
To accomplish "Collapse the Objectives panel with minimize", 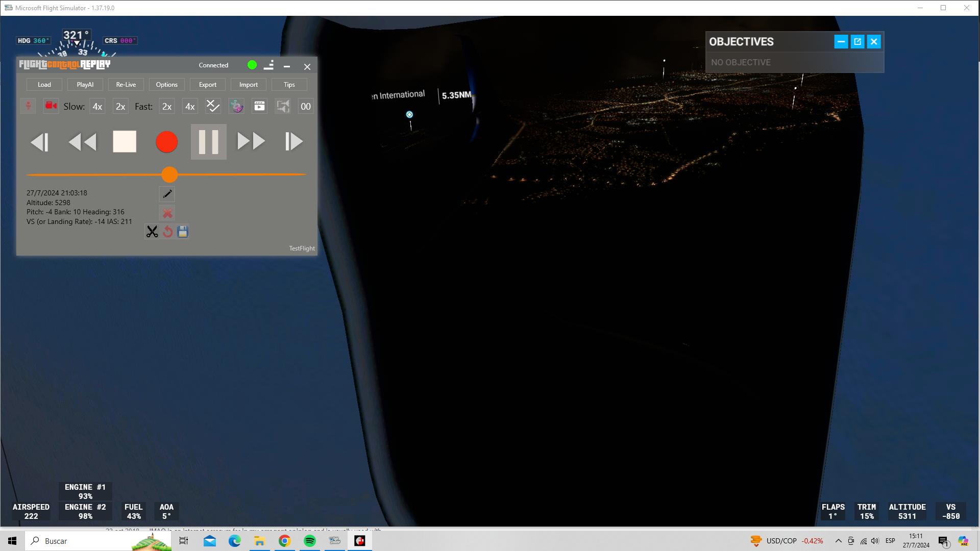I will (841, 42).
